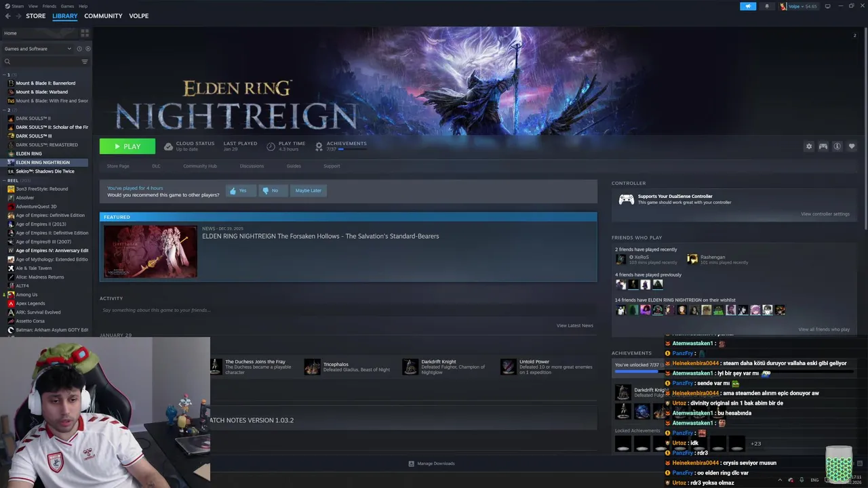Switch to Big Picture mode icon

click(827, 6)
